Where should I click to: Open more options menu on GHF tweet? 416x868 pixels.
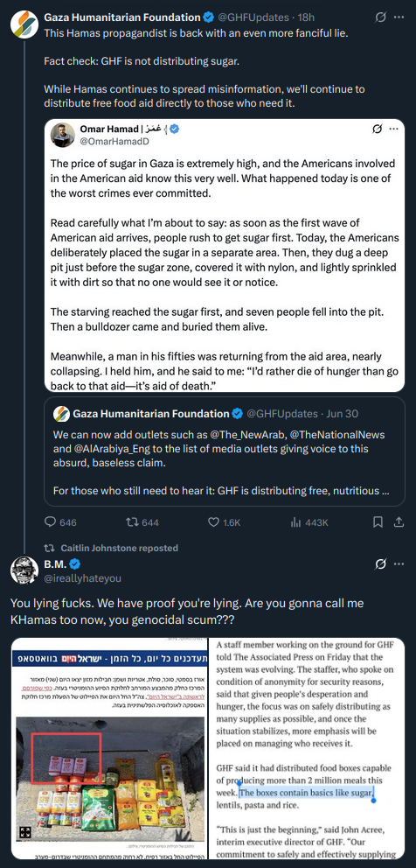399,17
